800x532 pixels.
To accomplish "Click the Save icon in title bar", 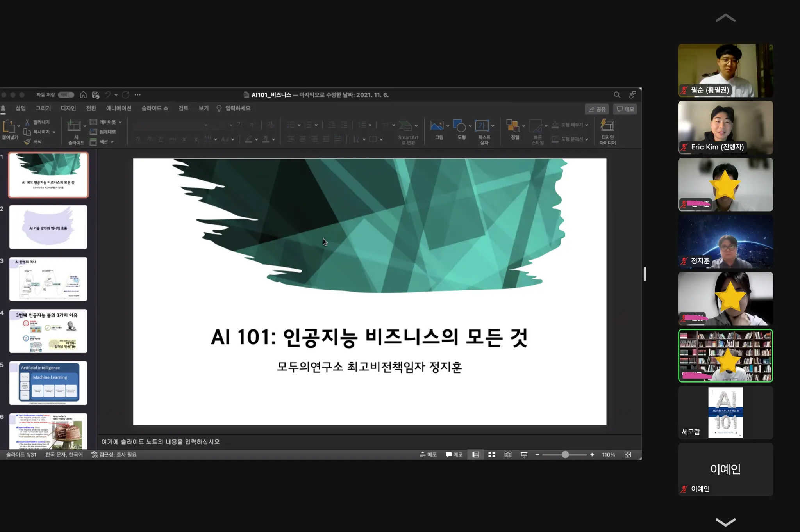I will 96,95.
